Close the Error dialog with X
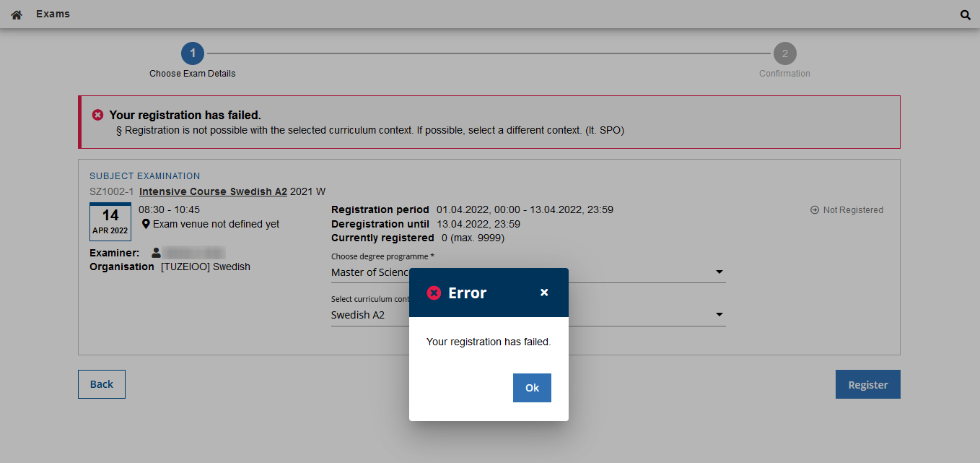Screen dimensions: 980x463 tap(544, 293)
